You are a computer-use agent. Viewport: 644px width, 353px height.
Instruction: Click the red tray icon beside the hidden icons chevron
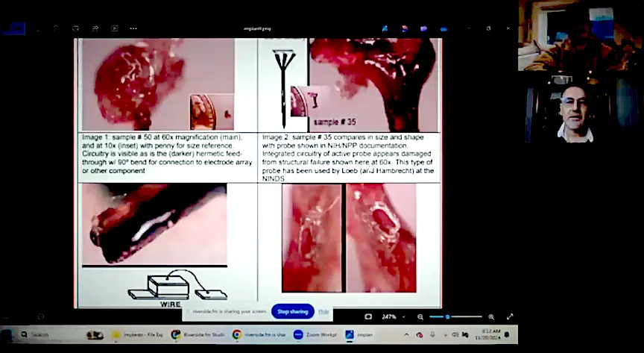420,335
